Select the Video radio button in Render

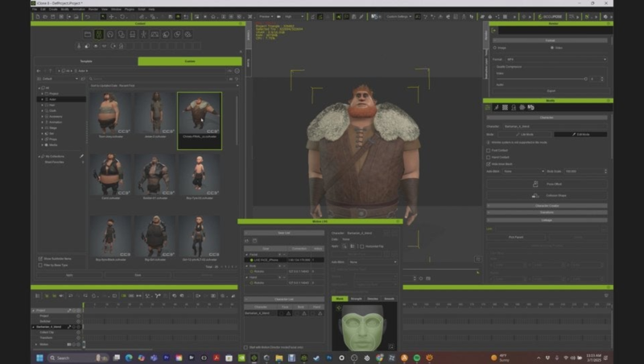tap(552, 48)
